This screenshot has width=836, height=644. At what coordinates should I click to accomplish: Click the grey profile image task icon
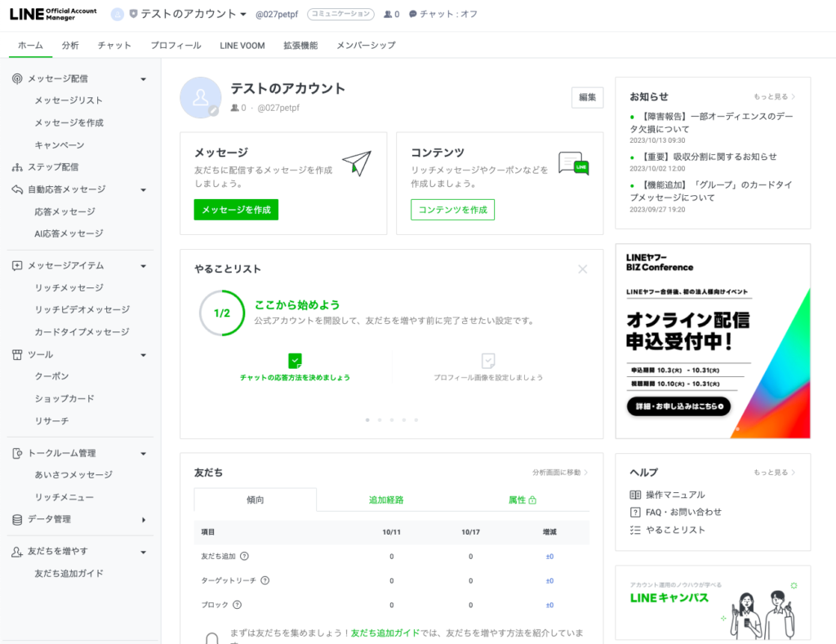(x=488, y=361)
